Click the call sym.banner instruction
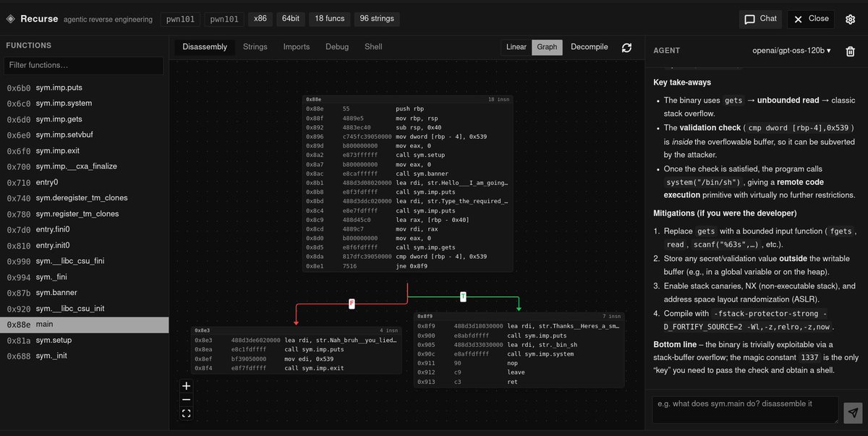The width and height of the screenshot is (868, 436). pyautogui.click(x=407, y=174)
